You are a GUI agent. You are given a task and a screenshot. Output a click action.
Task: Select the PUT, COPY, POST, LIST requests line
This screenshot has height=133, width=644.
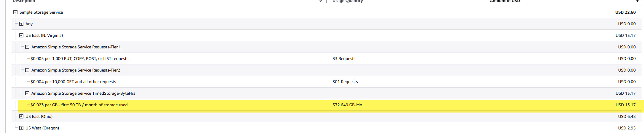79,58
